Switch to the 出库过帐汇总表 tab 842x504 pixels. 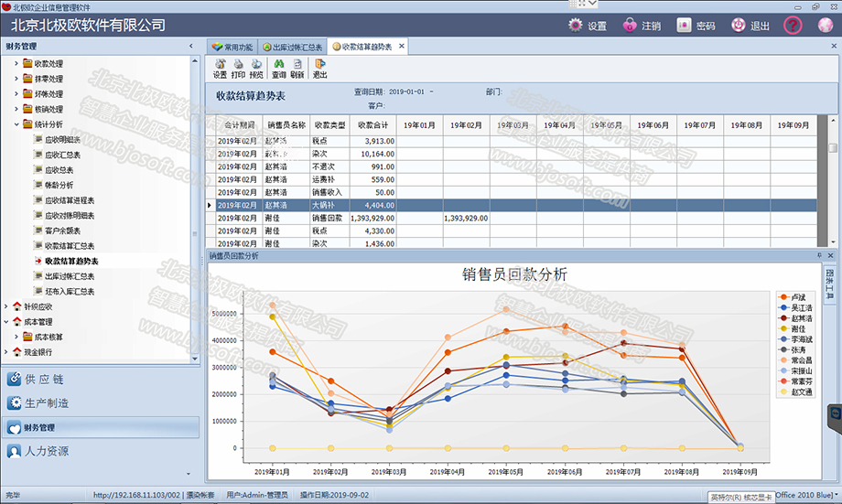[x=292, y=47]
